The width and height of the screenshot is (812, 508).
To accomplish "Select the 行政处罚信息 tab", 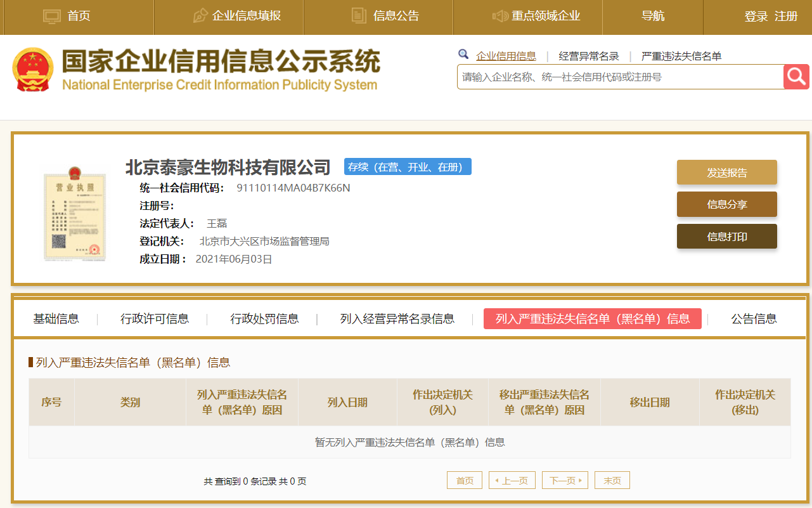I will click(264, 319).
